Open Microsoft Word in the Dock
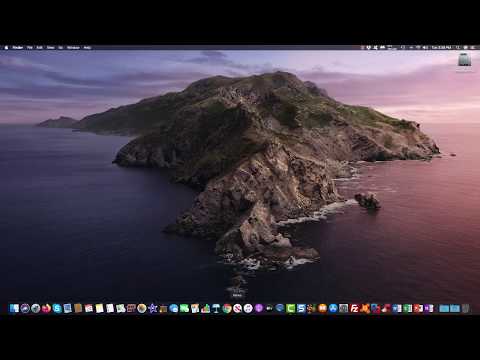 pyautogui.click(x=397, y=308)
